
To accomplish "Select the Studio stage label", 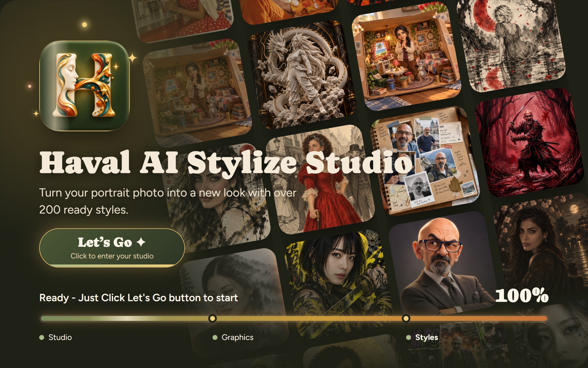I will [60, 337].
